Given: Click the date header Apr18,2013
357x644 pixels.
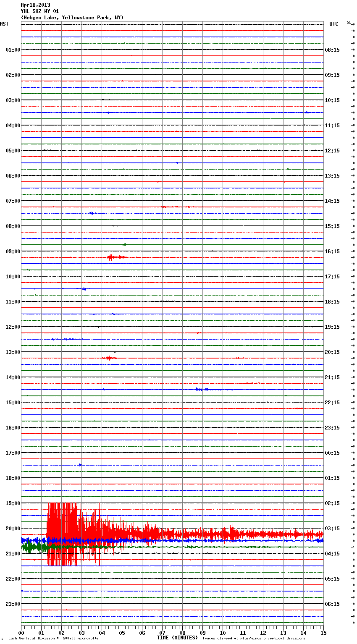Looking at the screenshot, I should (35, 5).
